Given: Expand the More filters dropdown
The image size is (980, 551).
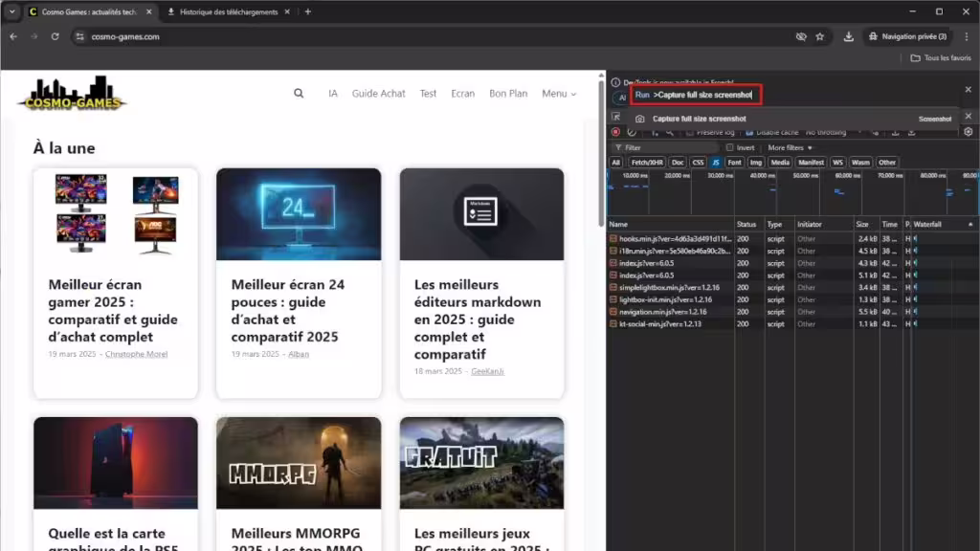Looking at the screenshot, I should [790, 148].
